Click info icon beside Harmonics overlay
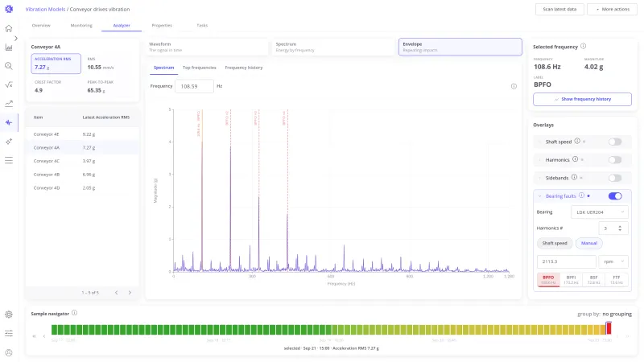Screen dimensions: 644x362 click(x=575, y=159)
